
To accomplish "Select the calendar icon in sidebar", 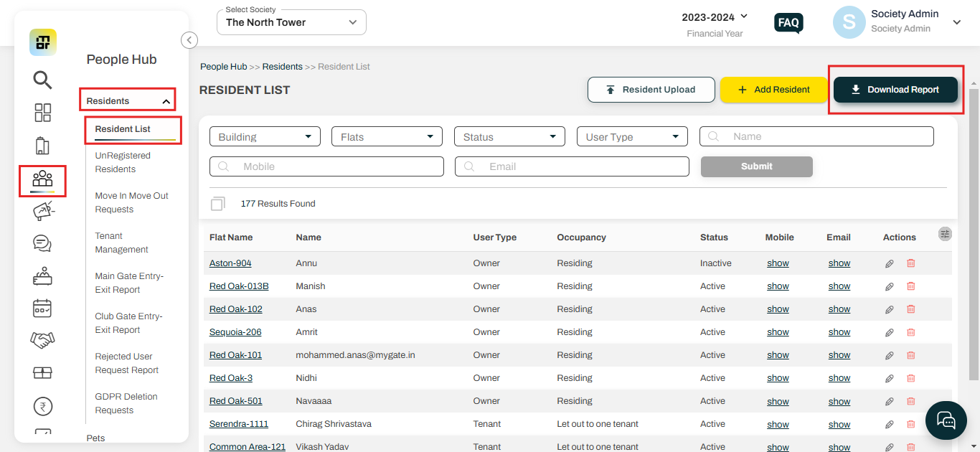I will pos(42,308).
